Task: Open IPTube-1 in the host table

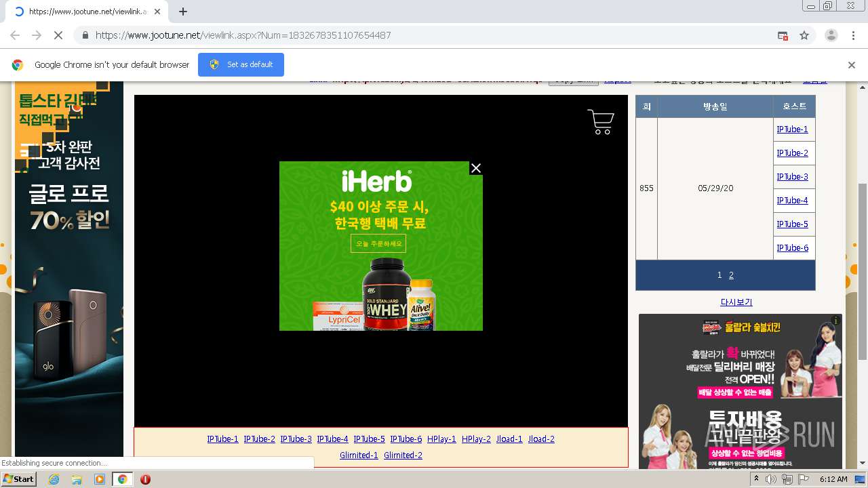Action: (x=792, y=129)
